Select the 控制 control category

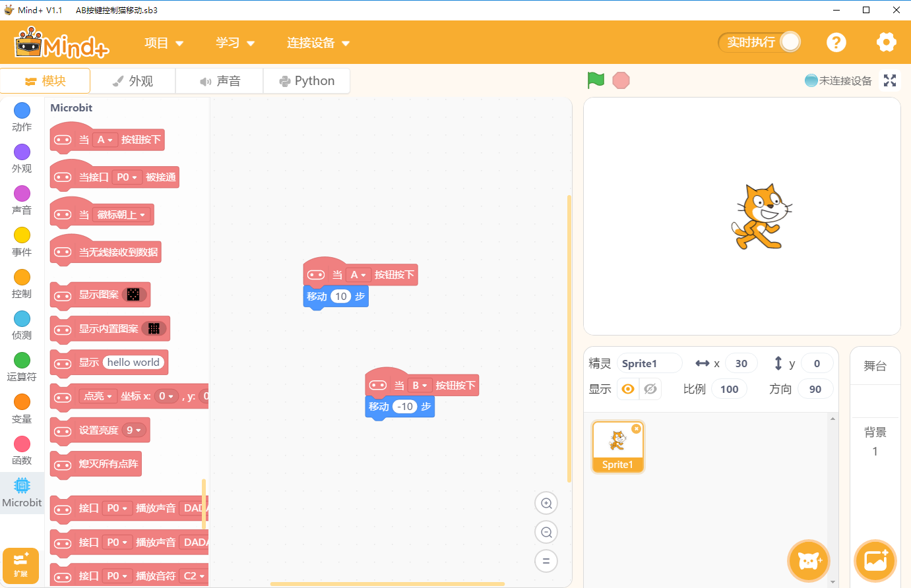pyautogui.click(x=22, y=283)
